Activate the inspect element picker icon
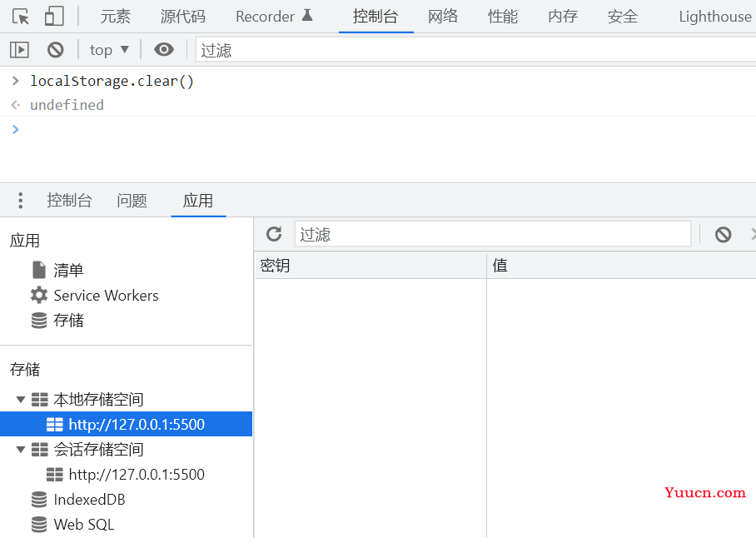This screenshot has height=538, width=756. click(x=20, y=17)
